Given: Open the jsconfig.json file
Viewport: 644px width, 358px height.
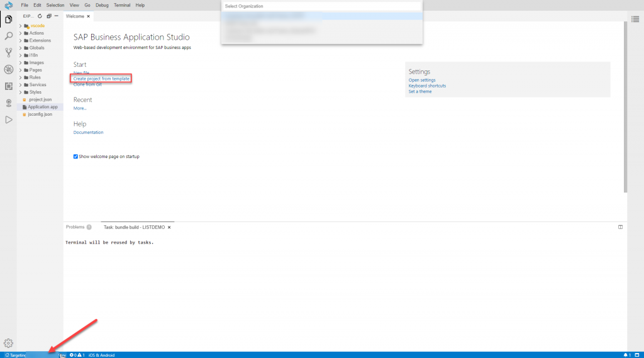Looking at the screenshot, I should click(x=40, y=115).
